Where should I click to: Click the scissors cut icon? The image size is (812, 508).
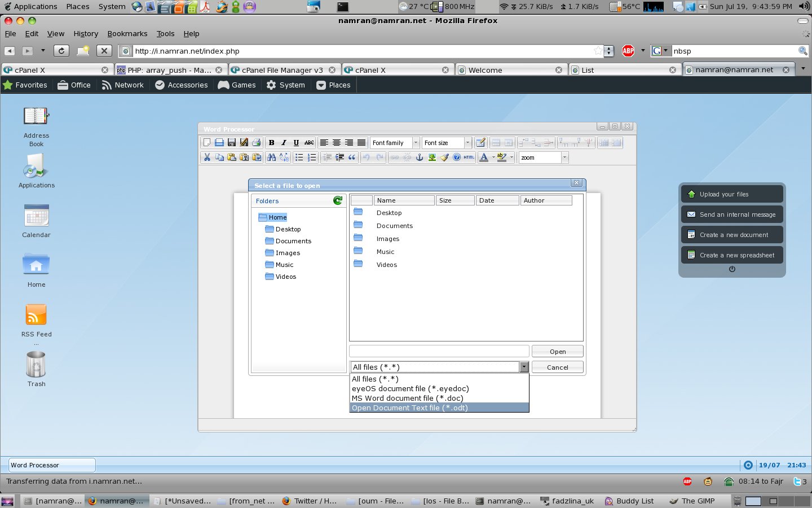[x=207, y=157]
